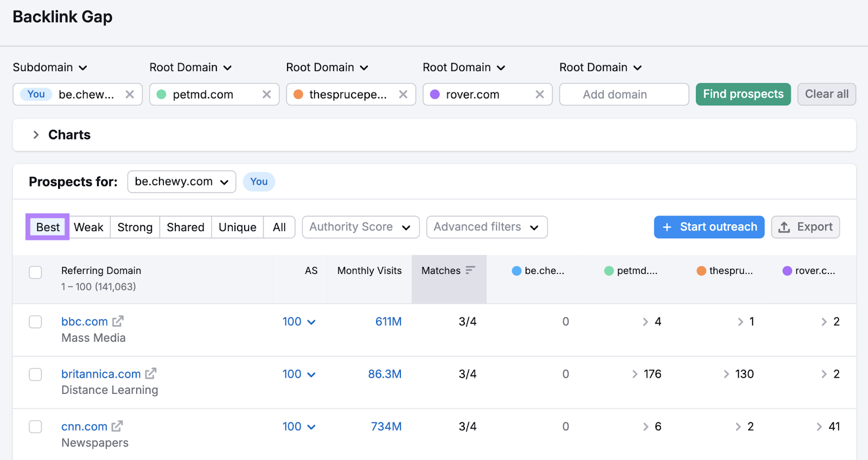Click the Add domain input field
Image resolution: width=868 pixels, height=460 pixels.
[624, 94]
